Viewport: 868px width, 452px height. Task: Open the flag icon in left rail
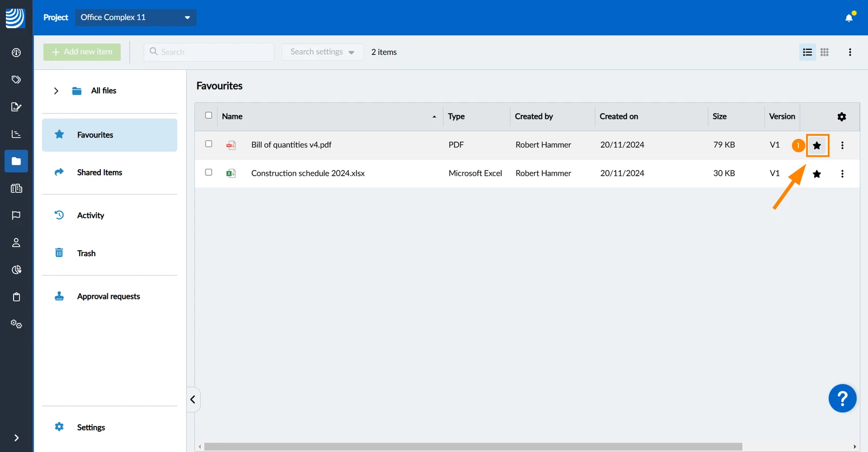coord(16,215)
